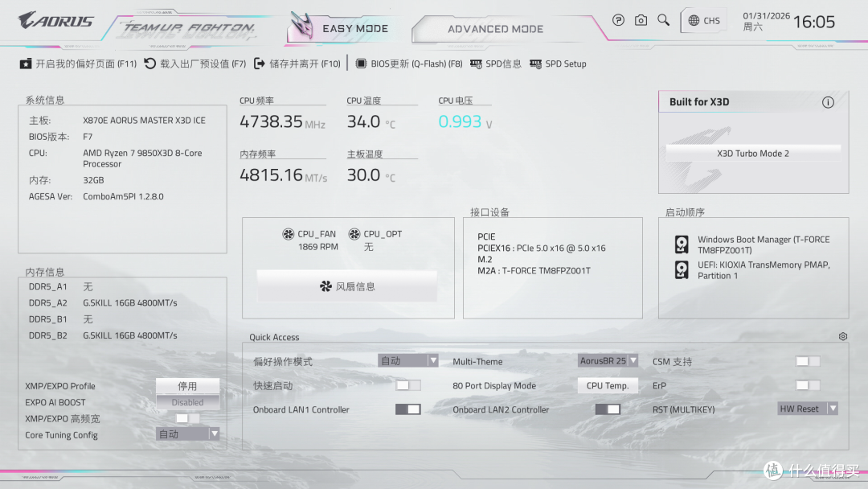The width and height of the screenshot is (868, 489).
Task: Open the 风扇信息 fan info button
Action: 347,286
